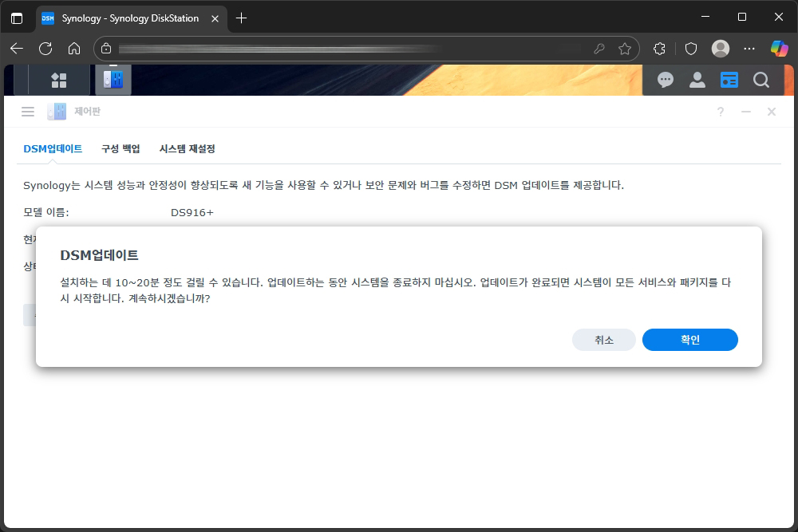Open browser profile avatar
Viewport: 798px width, 532px height.
click(720, 49)
